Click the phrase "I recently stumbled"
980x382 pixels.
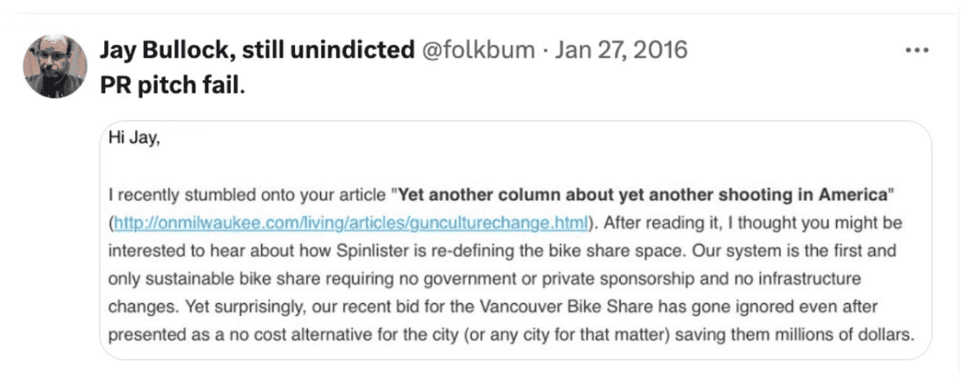pos(170,191)
